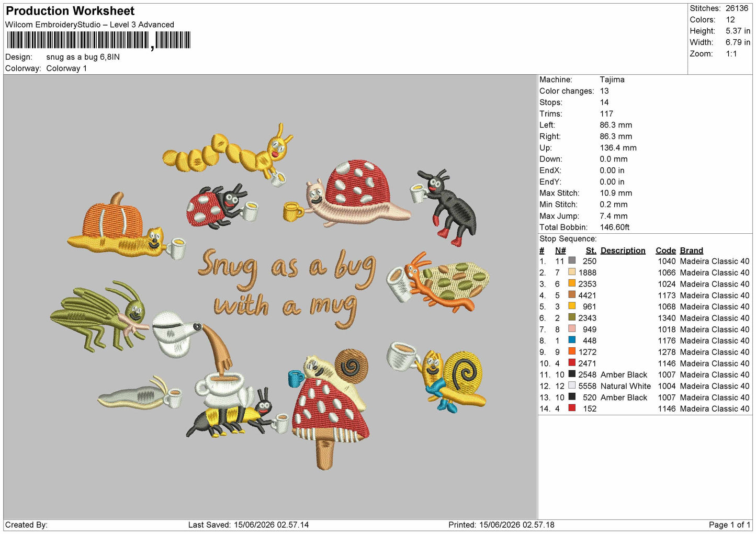Select stitch count '4421' in stop 4

pyautogui.click(x=587, y=296)
